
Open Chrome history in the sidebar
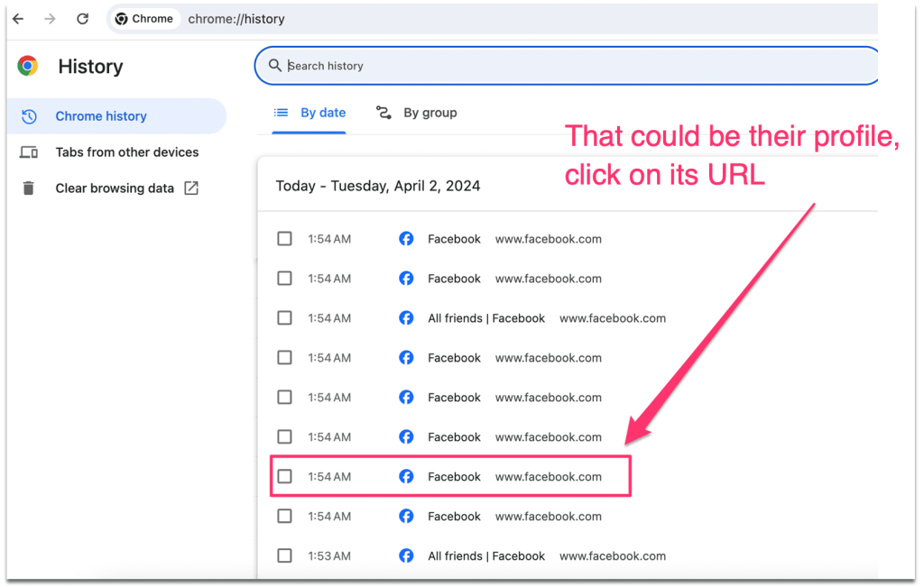pos(116,116)
